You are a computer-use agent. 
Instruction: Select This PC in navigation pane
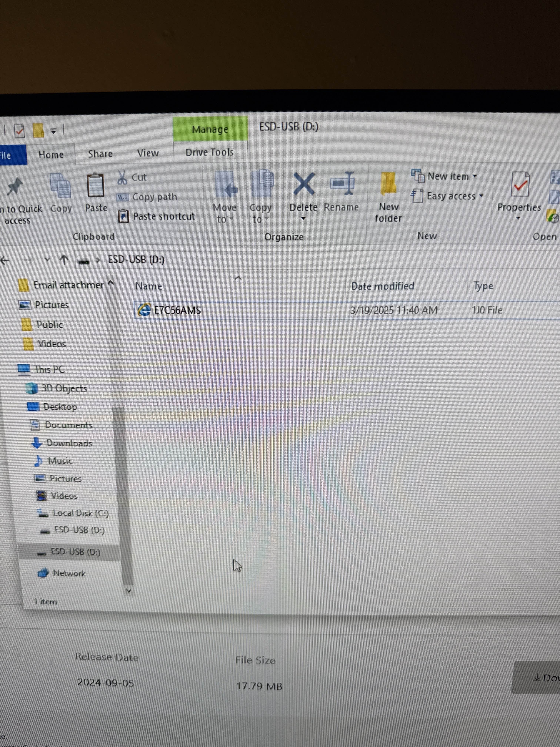[x=41, y=369]
